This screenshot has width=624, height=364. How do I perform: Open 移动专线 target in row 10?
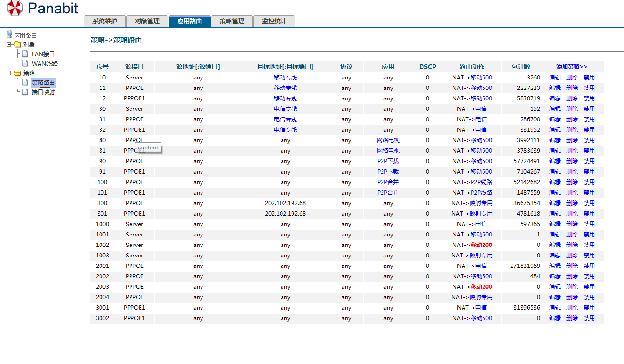tap(285, 78)
